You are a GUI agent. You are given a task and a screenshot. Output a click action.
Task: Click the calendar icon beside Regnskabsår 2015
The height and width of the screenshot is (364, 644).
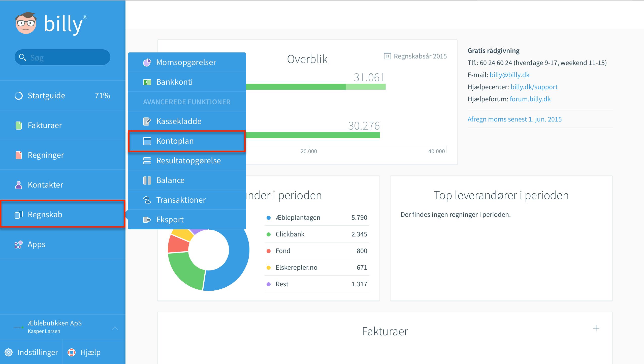[x=387, y=56]
